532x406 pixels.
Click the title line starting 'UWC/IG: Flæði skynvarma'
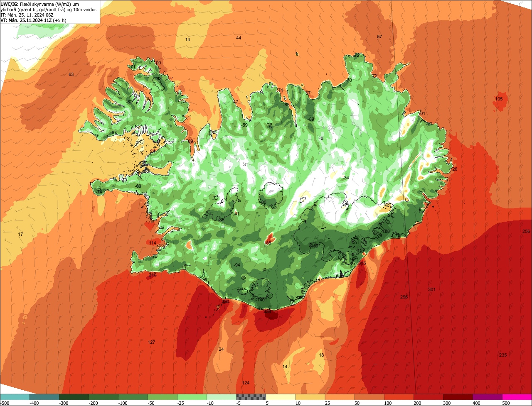pos(40,4)
